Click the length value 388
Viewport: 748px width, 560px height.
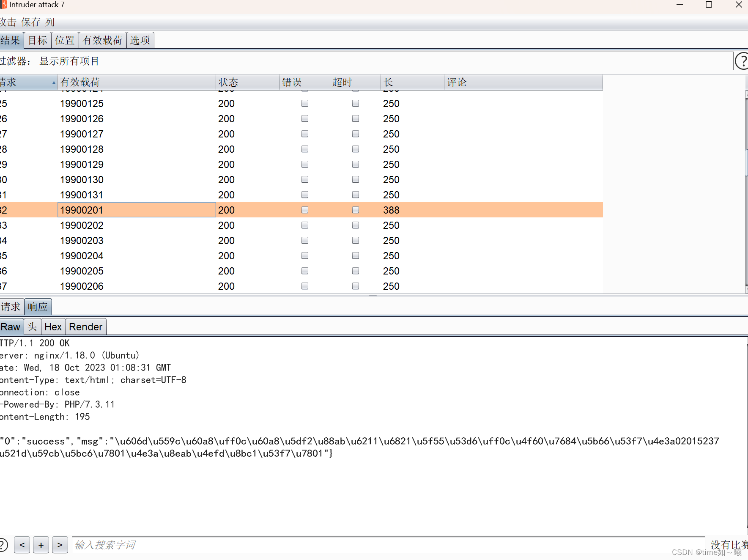(x=391, y=210)
